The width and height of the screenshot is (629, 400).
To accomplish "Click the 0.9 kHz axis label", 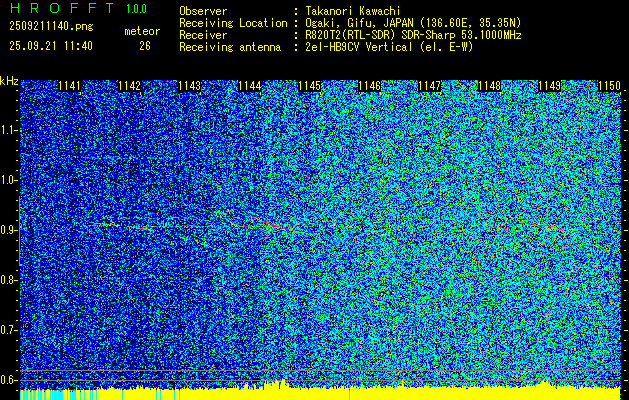I will (8, 230).
